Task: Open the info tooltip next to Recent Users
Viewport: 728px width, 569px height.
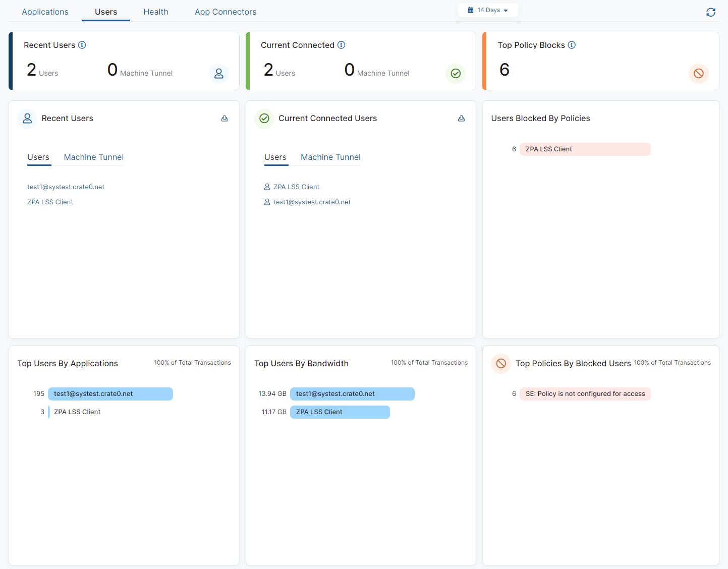Action: [x=82, y=45]
